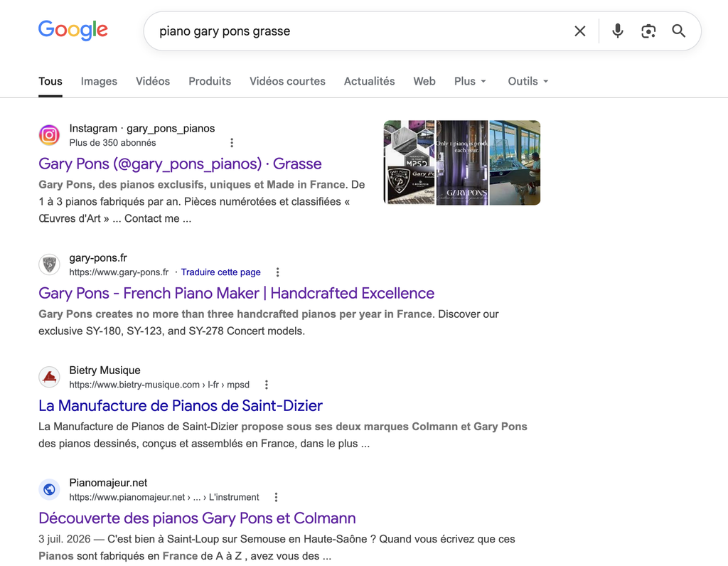Click the Bietry Musique piano favicon
This screenshot has width=728, height=566.
(x=49, y=377)
